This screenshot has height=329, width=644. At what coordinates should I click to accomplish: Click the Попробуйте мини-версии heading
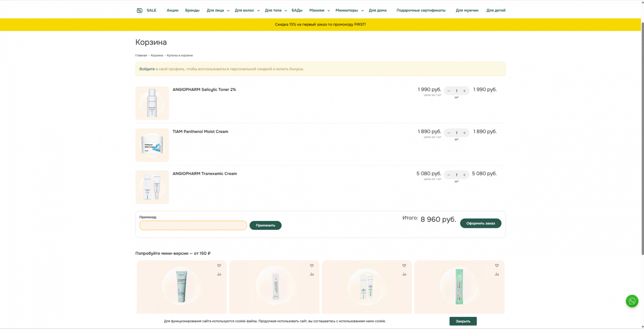[x=173, y=253]
